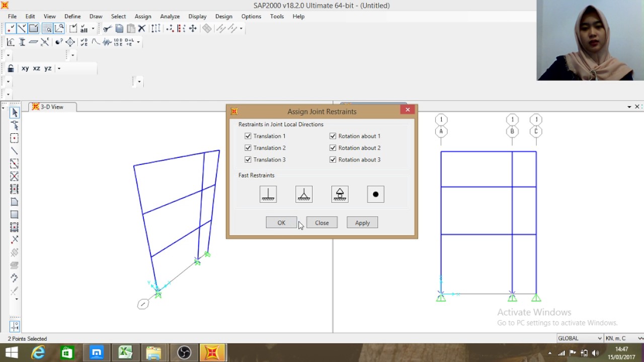Expand dropdown arrow after D+L+E icon
Image resolution: width=644 pixels, height=362 pixels.
pos(138,42)
